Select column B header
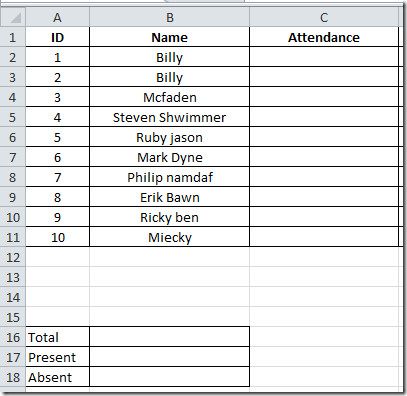The width and height of the screenshot is (407, 396). point(170,17)
